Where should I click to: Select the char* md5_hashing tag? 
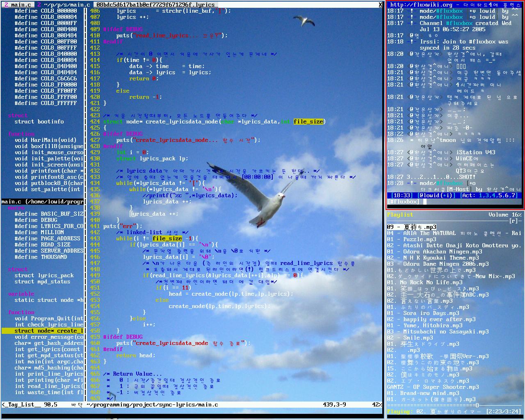(49, 367)
